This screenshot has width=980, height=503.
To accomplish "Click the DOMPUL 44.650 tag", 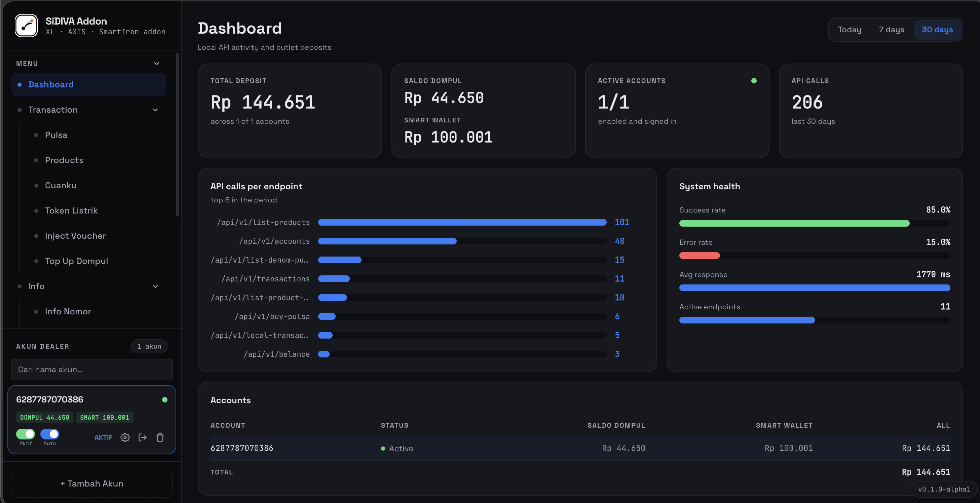I will [44, 417].
